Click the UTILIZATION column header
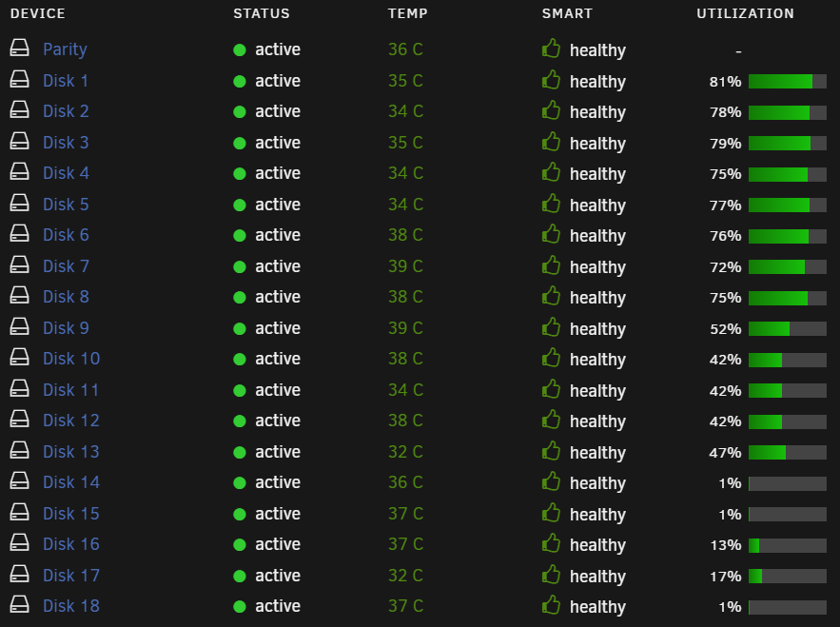This screenshot has width=840, height=627. pyautogui.click(x=745, y=13)
